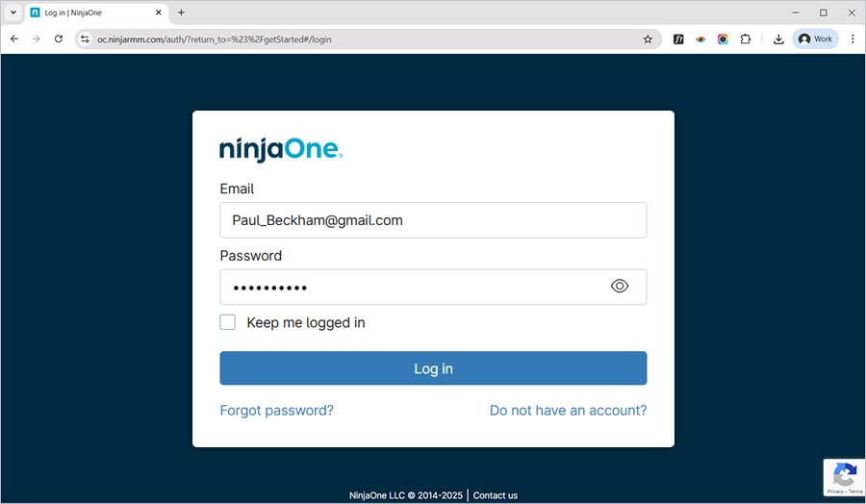Focus the Email input field
Screen dimensions: 866x504
[x=433, y=220]
